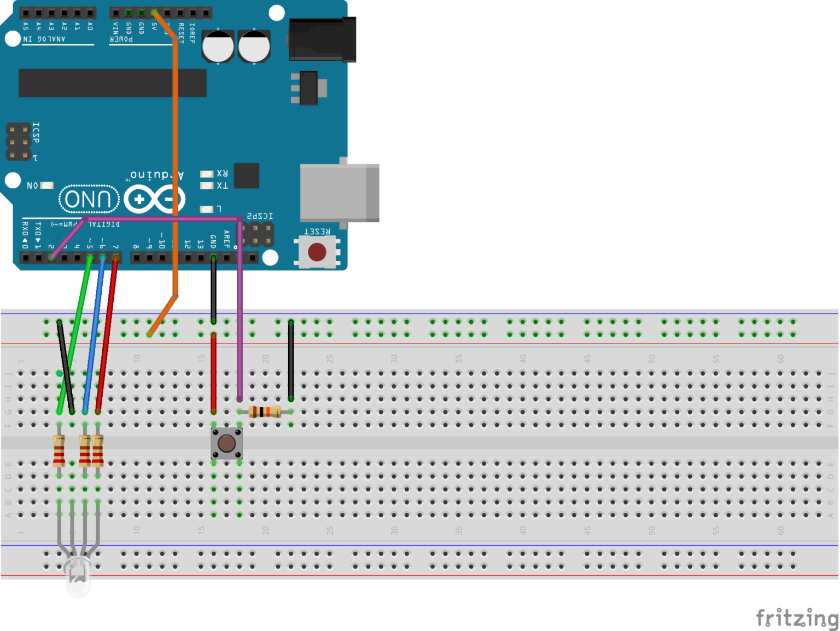The height and width of the screenshot is (631, 840).
Task: Click the Arduino infinity logo
Action: click(155, 199)
